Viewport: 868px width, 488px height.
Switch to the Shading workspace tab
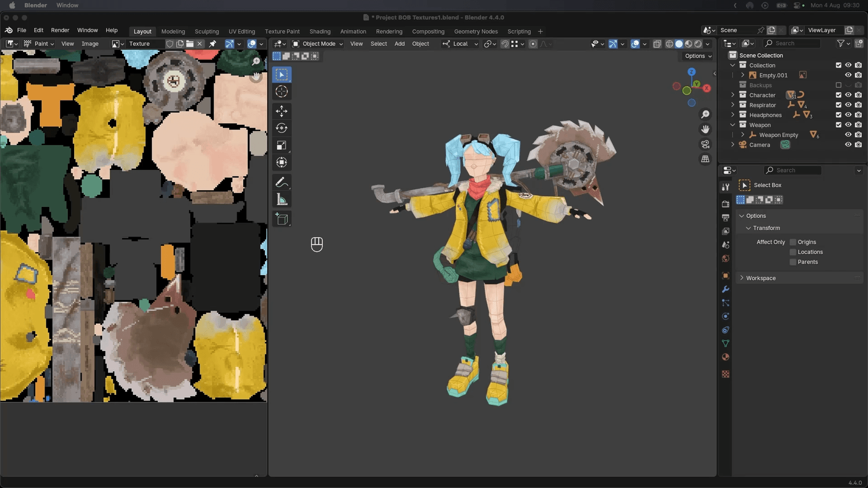[320, 31]
